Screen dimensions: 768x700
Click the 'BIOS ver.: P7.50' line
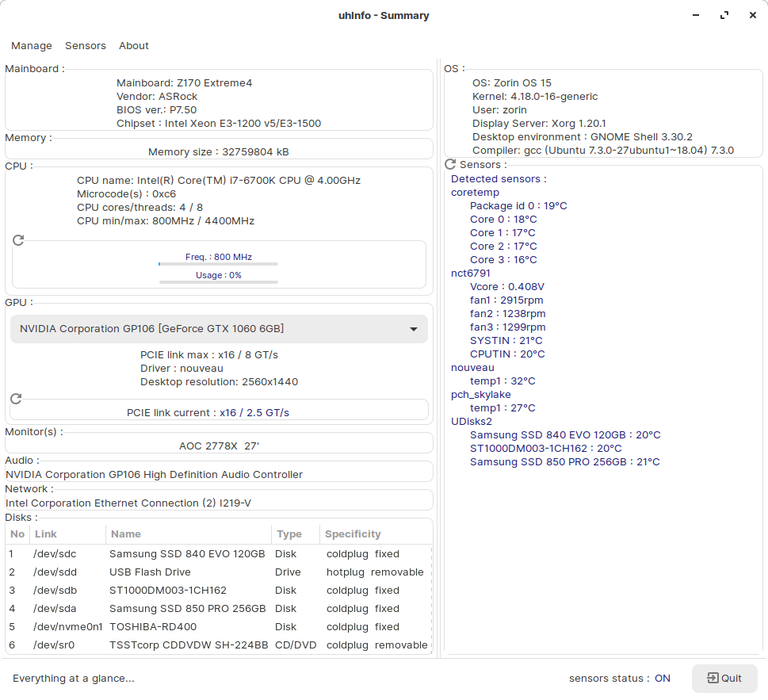point(157,109)
